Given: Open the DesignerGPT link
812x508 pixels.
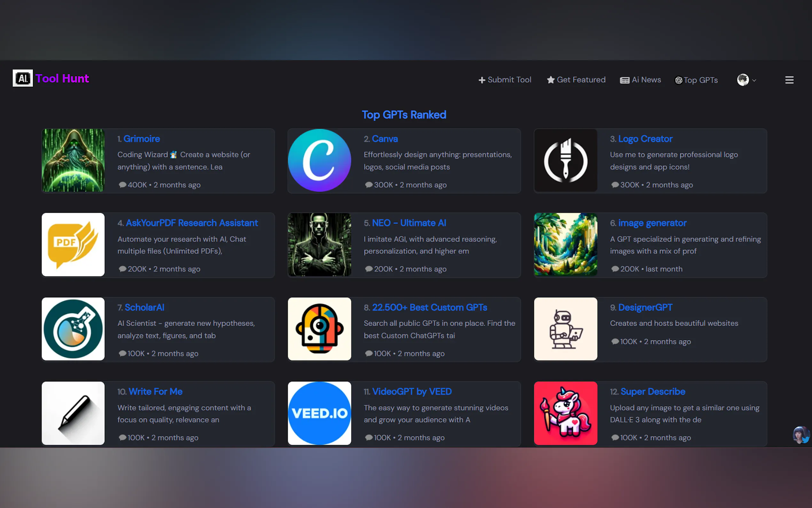Looking at the screenshot, I should point(645,307).
